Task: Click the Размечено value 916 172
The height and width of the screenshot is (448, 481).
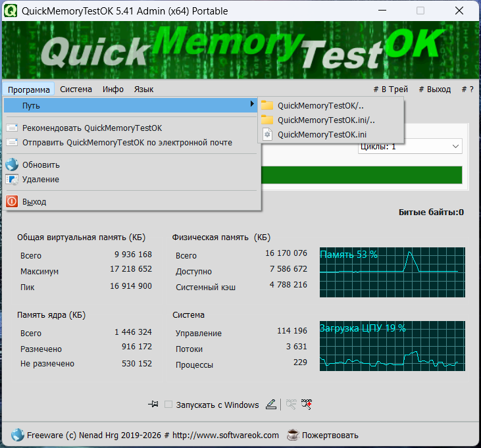Action: pos(137,347)
